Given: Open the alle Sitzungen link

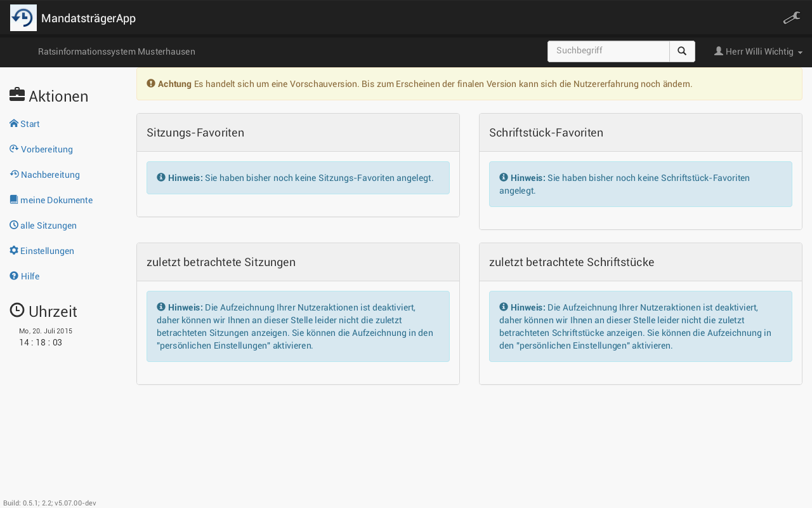Looking at the screenshot, I should [x=48, y=225].
